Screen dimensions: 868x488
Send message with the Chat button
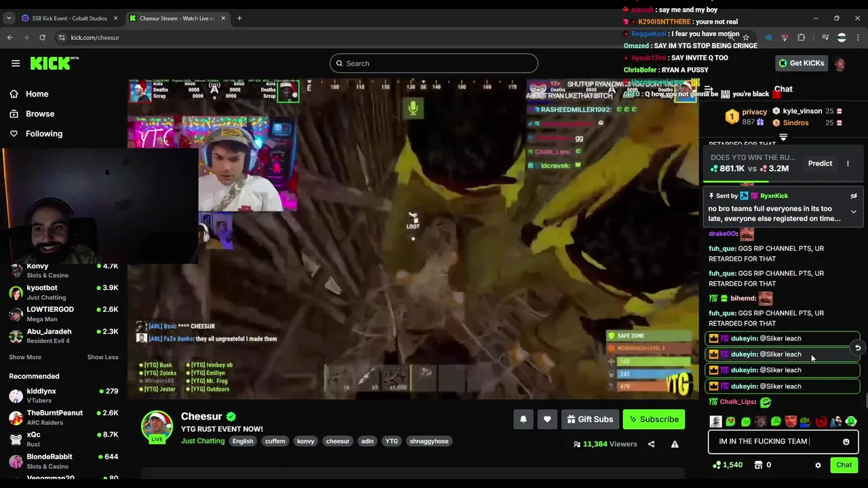(844, 465)
